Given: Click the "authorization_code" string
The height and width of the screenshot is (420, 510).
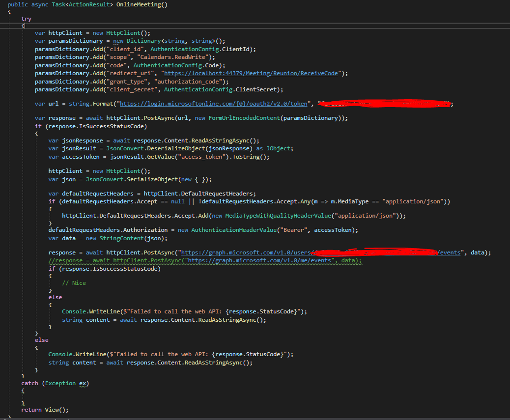Looking at the screenshot, I should (x=189, y=82).
